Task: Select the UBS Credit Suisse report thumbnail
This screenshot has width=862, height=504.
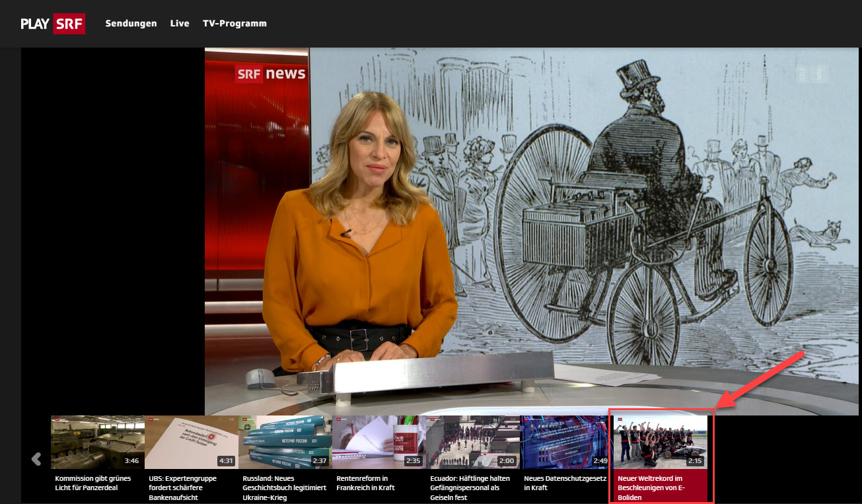Action: 191,442
